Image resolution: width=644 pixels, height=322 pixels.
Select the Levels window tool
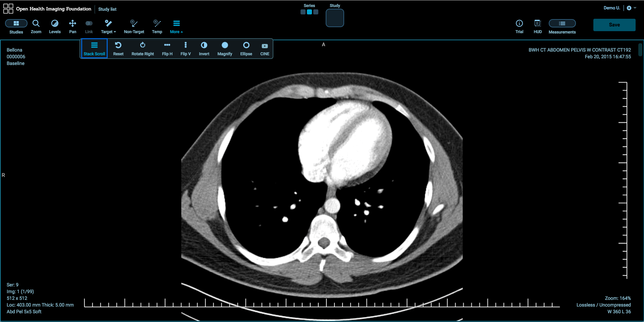(55, 26)
